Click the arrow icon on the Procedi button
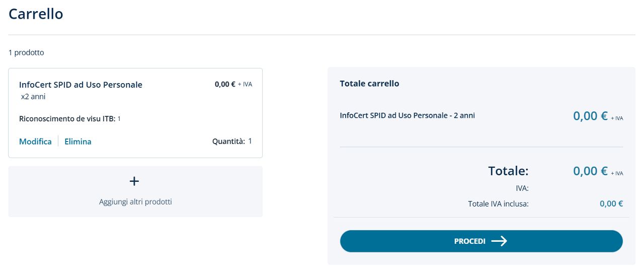The height and width of the screenshot is (273, 644). click(499, 241)
